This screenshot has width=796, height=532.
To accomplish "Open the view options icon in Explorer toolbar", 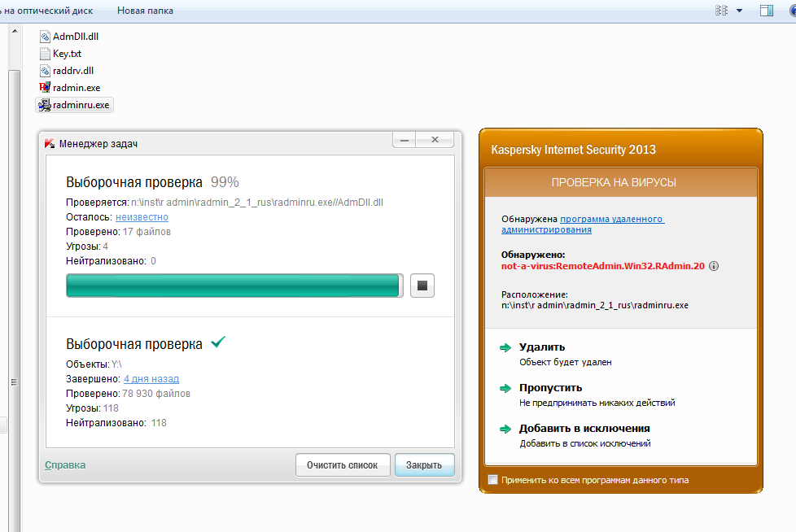I will click(x=721, y=11).
